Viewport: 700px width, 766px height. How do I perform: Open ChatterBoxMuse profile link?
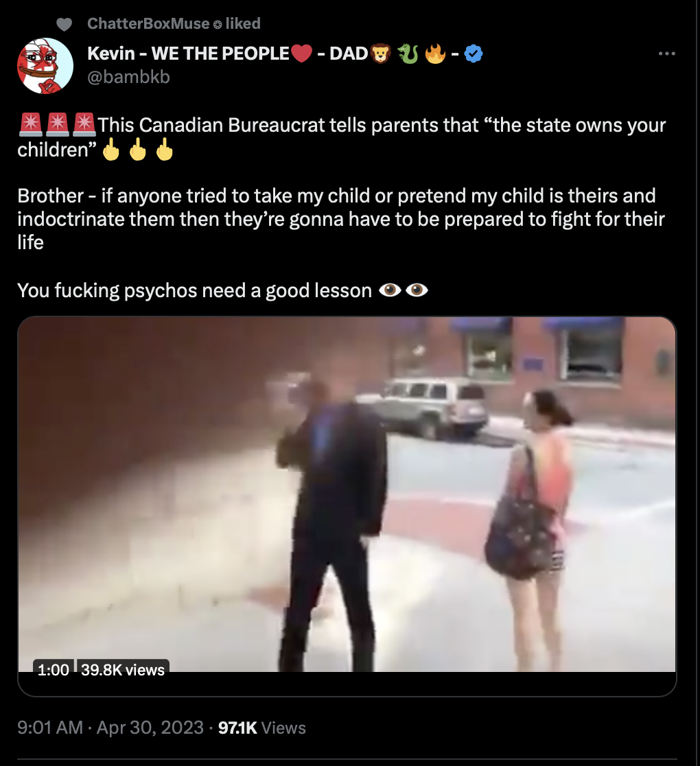[148, 23]
